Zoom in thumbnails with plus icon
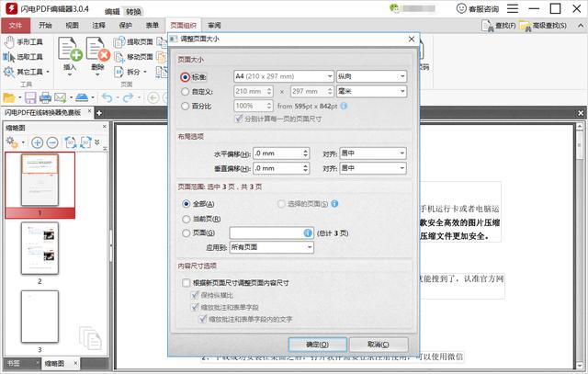The width and height of the screenshot is (588, 374). pos(38,142)
